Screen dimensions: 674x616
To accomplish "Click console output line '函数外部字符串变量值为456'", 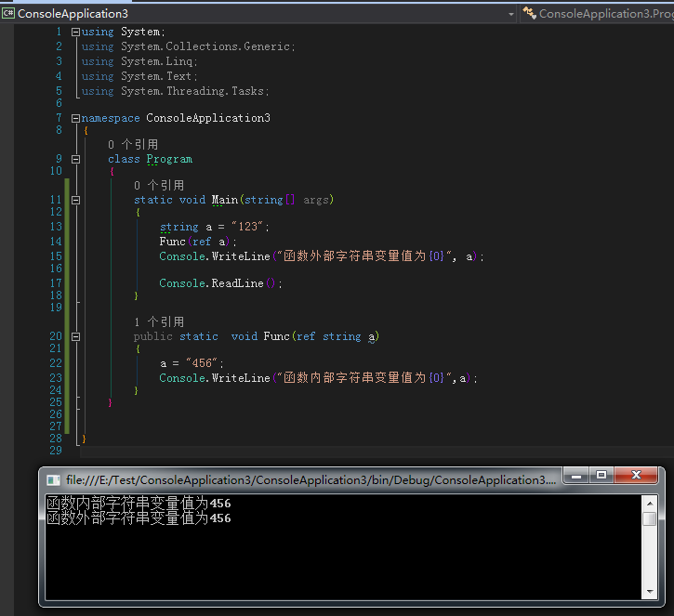I will (x=139, y=518).
